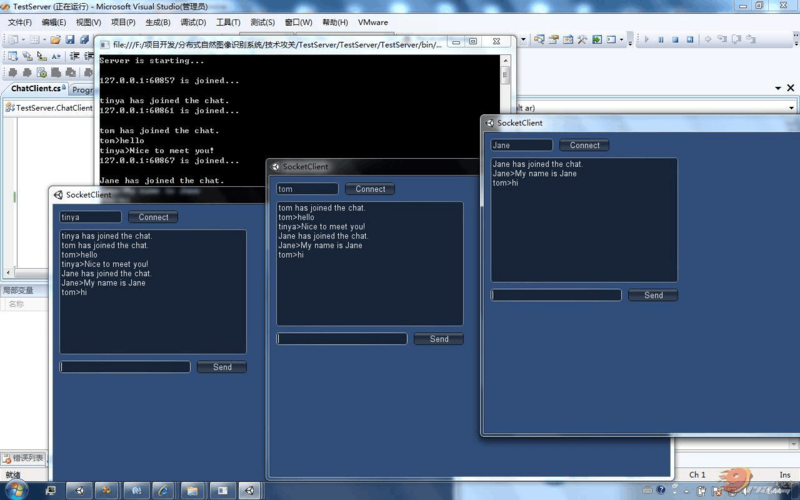Image resolution: width=800 pixels, height=500 pixels.
Task: Open the File Explorer taskbar icon
Action: 192,490
